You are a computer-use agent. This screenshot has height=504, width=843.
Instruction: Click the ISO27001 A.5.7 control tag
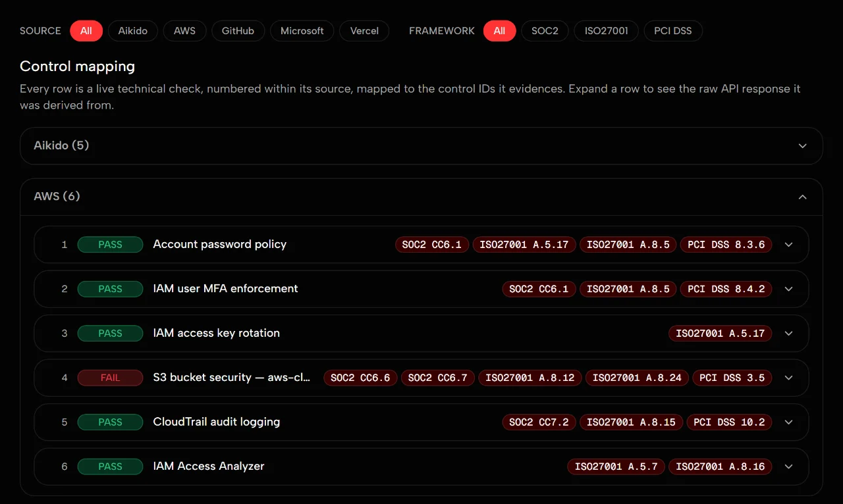(616, 466)
